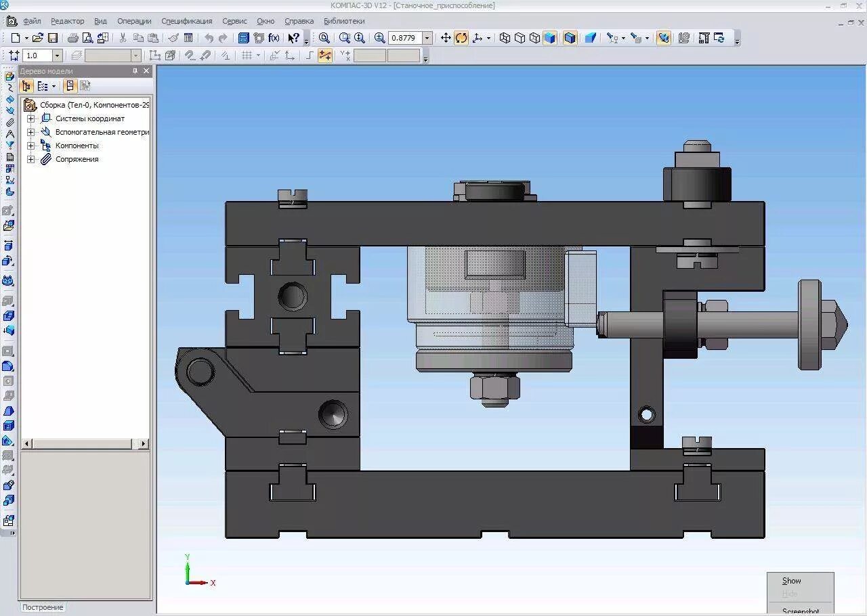This screenshot has width=867, height=616.
Task: Expand the Системы координат node
Action: (30, 118)
